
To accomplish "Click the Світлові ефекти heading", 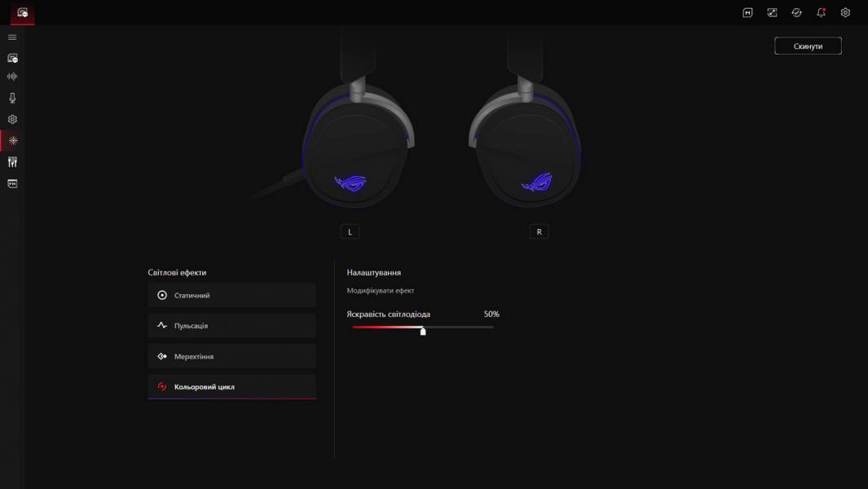I will (177, 272).
